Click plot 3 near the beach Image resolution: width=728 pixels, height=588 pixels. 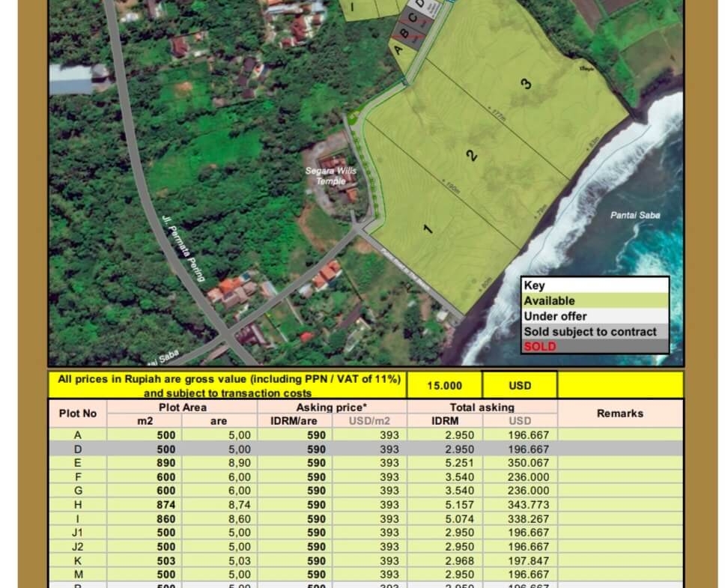click(527, 83)
